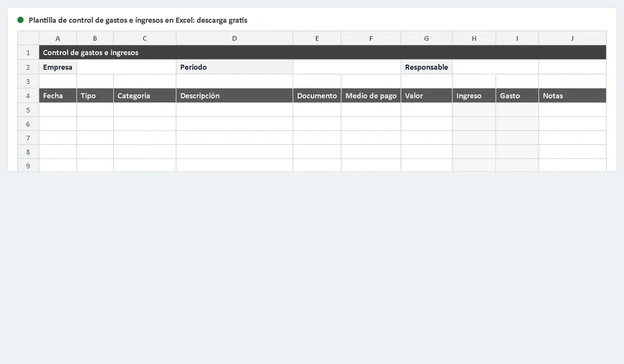Click the 'Empresa' label cell

[58, 67]
